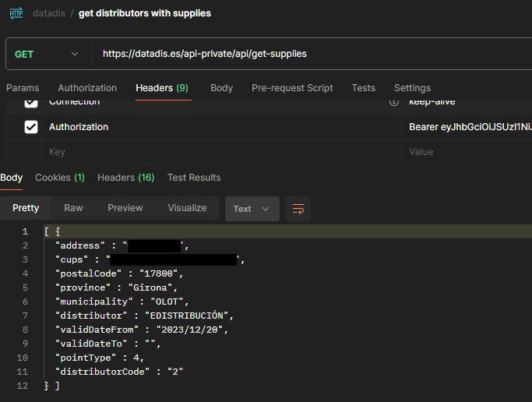Select the Pre-request Script tab
Viewport: 532px width, 402px height.
pyautogui.click(x=292, y=88)
